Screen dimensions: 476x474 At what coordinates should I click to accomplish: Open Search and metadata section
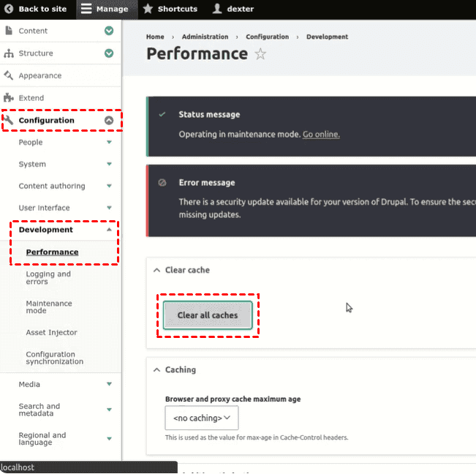point(39,410)
